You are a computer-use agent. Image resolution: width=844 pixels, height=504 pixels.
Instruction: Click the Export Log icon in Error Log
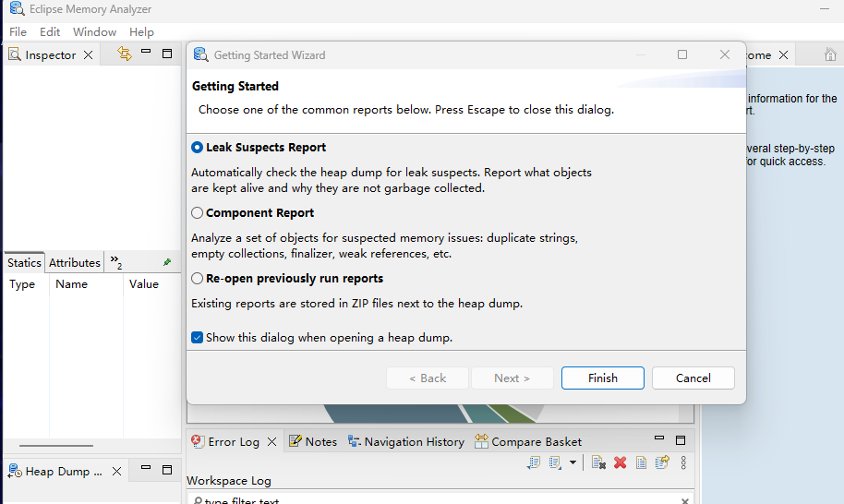534,462
